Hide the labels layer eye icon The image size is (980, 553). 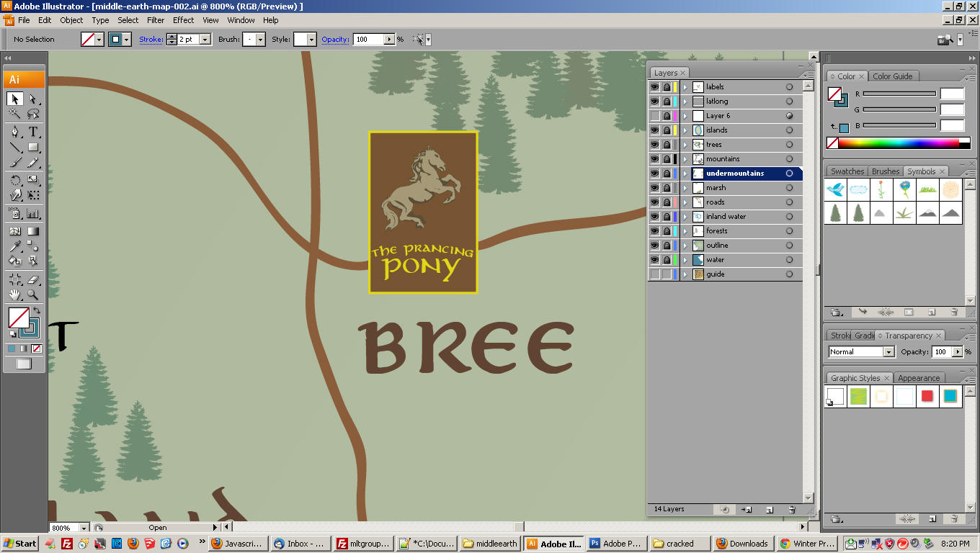click(x=654, y=86)
